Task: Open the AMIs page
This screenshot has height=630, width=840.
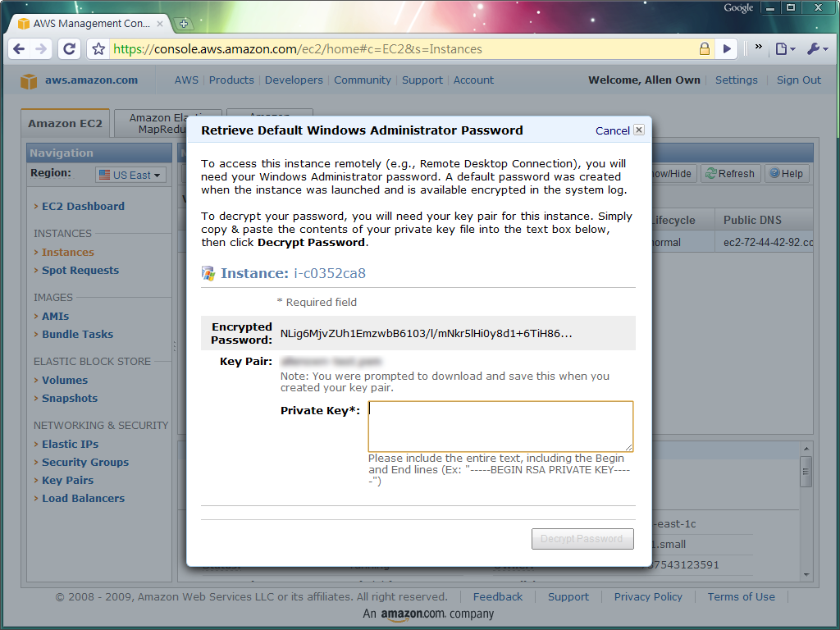Action: 55,317
